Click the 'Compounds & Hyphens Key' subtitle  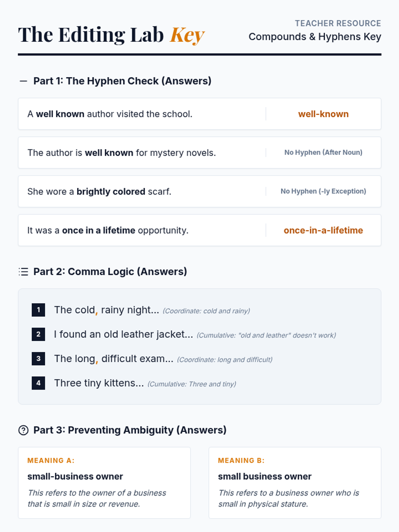pyautogui.click(x=315, y=37)
